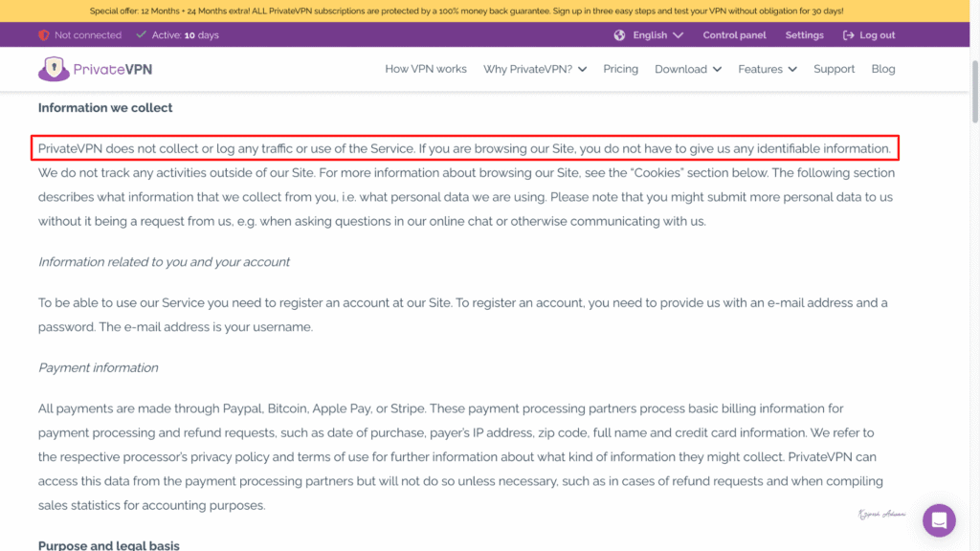This screenshot has width=980, height=551.
Task: Click the line starting "We do not track any activities"
Action: click(x=466, y=172)
